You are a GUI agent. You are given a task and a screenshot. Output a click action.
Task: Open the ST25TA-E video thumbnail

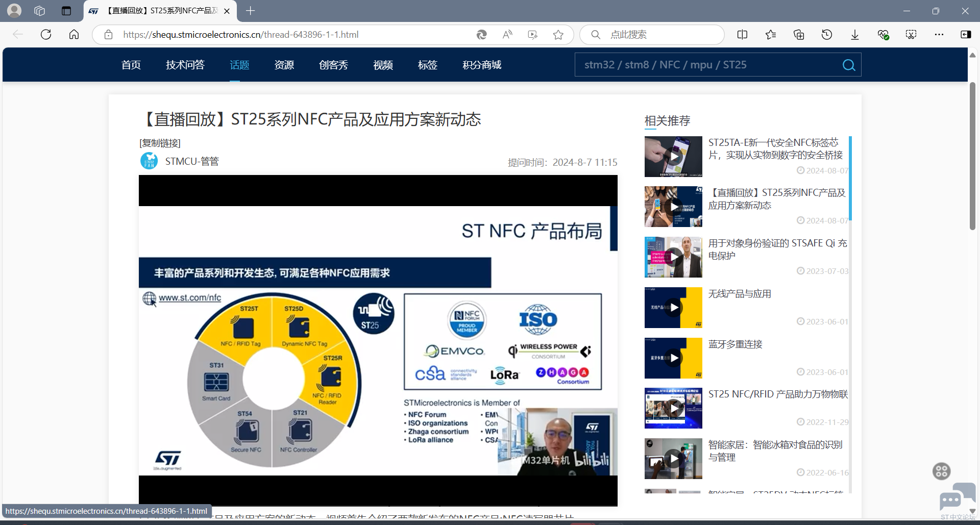point(673,157)
